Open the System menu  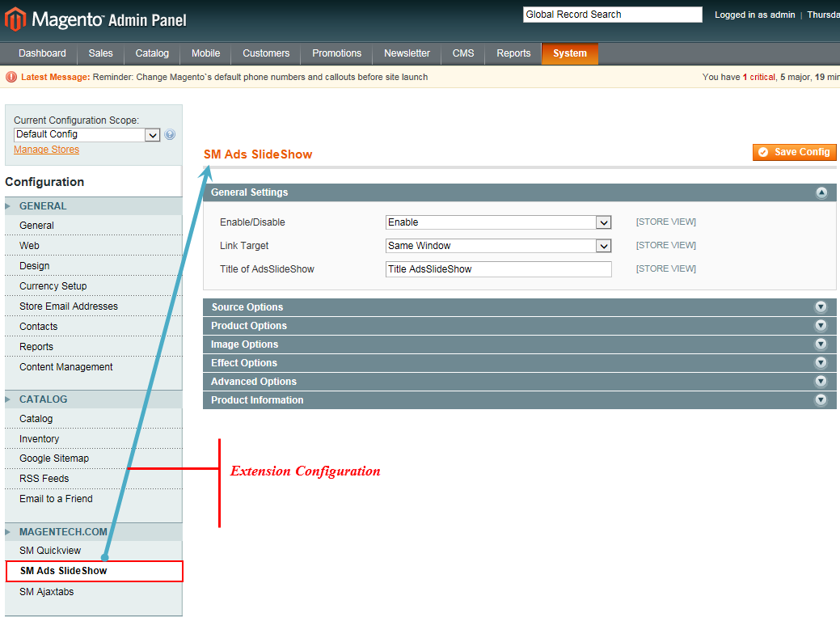click(x=570, y=53)
